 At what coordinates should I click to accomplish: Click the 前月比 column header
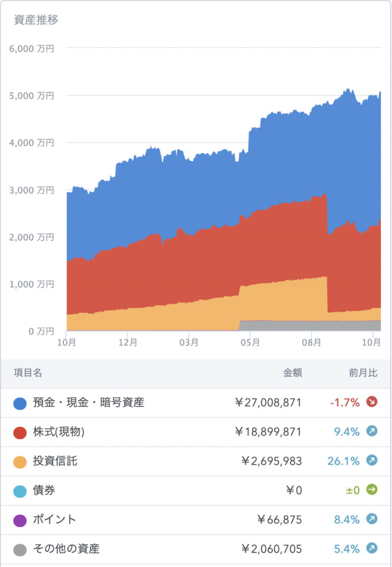coord(363,373)
